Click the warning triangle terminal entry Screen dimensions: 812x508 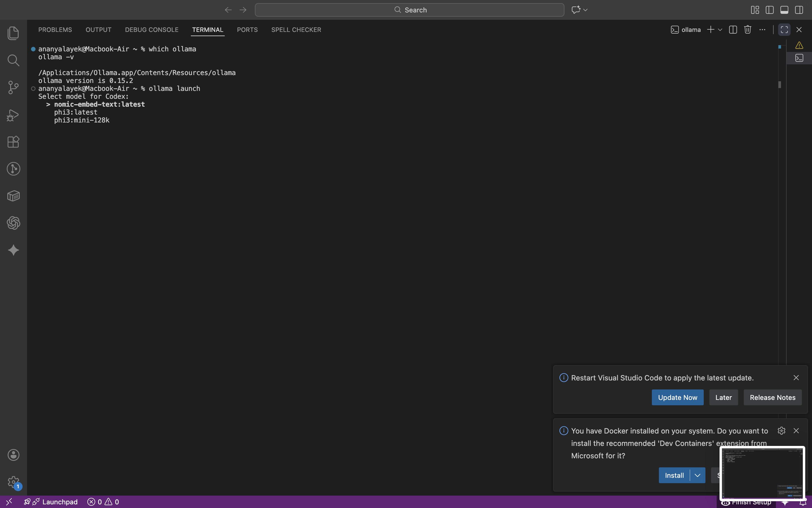click(799, 45)
